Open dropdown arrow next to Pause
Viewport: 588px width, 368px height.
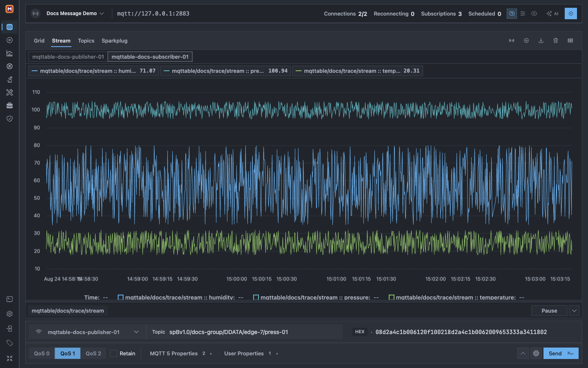point(574,311)
